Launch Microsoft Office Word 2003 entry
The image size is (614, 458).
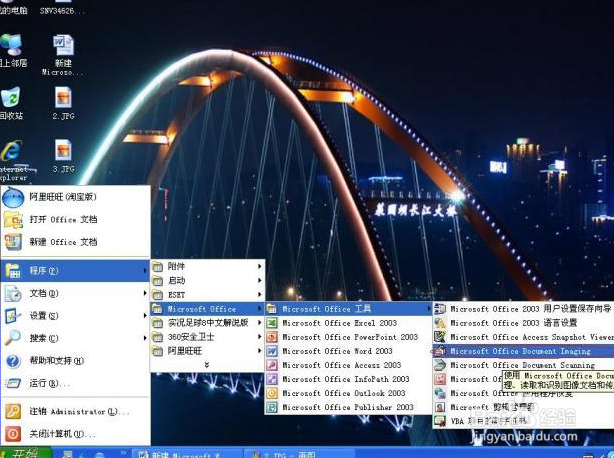point(349,351)
